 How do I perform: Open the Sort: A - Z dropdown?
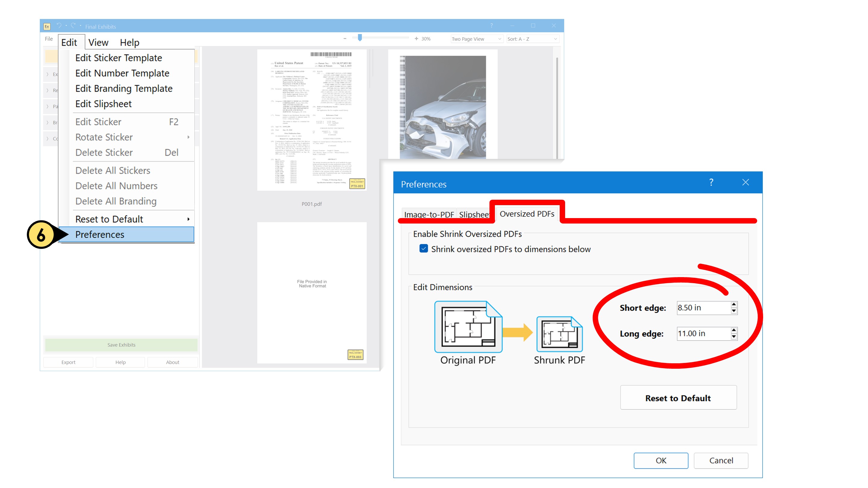532,39
